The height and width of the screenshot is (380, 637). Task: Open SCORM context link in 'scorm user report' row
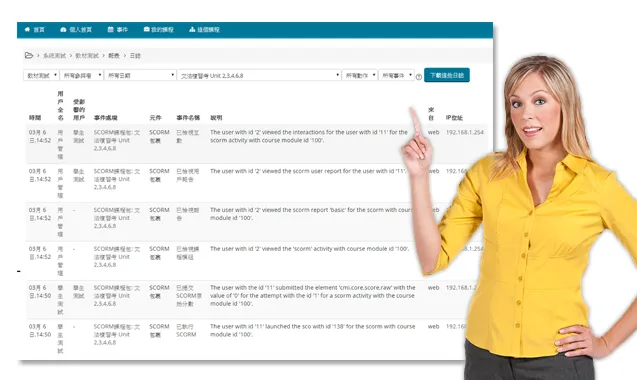117,179
